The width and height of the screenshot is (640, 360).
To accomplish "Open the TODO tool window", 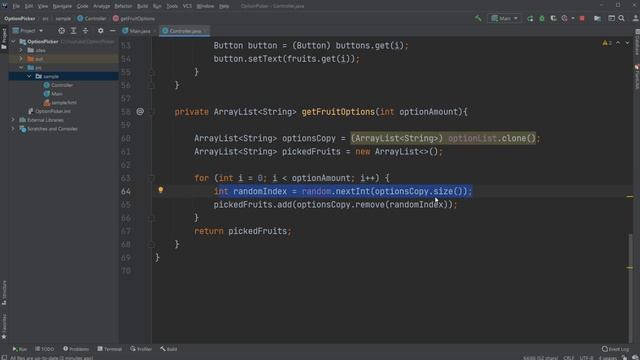I will [x=44, y=349].
